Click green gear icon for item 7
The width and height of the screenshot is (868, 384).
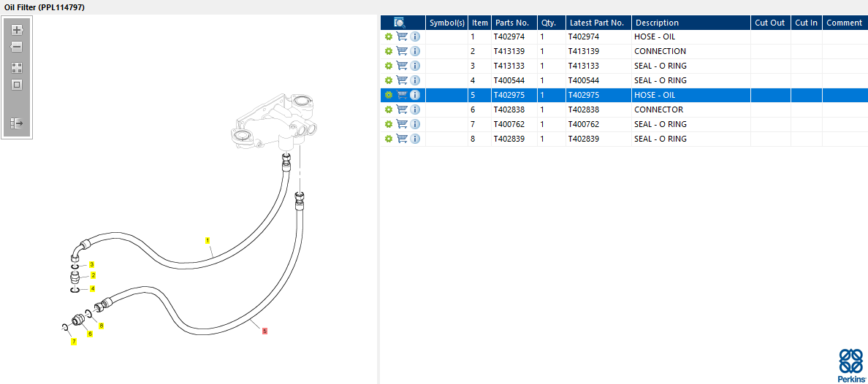tap(389, 124)
